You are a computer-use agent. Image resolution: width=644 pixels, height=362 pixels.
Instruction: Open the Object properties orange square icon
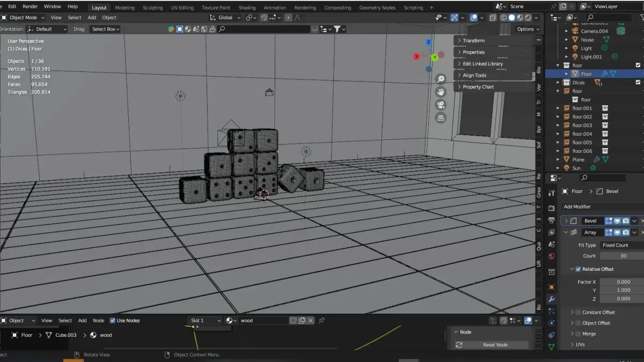[551, 287]
